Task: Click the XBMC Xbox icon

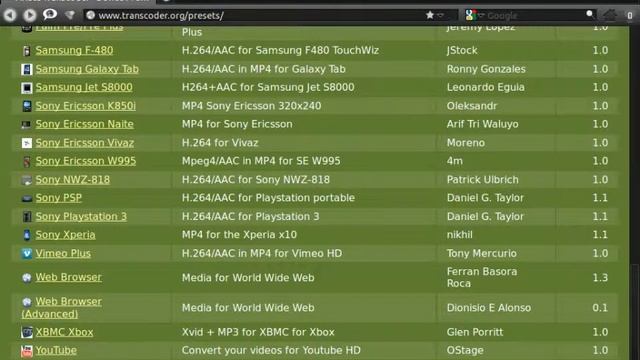Action: 27,332
